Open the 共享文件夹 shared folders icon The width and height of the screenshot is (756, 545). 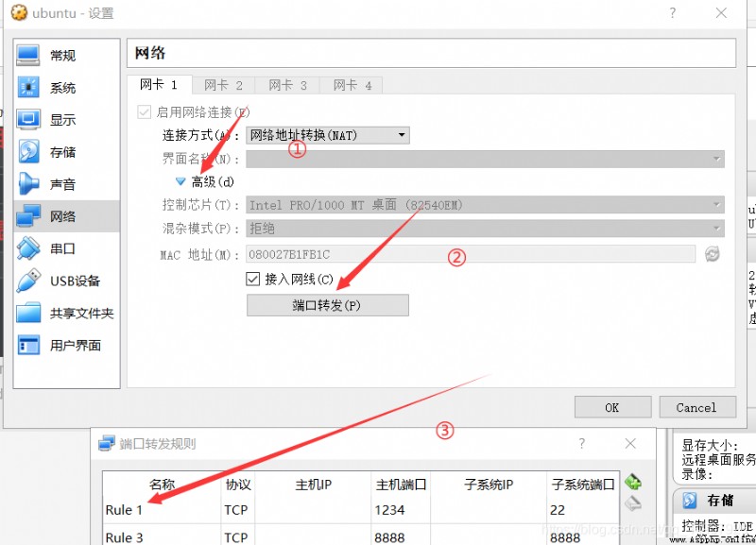28,313
